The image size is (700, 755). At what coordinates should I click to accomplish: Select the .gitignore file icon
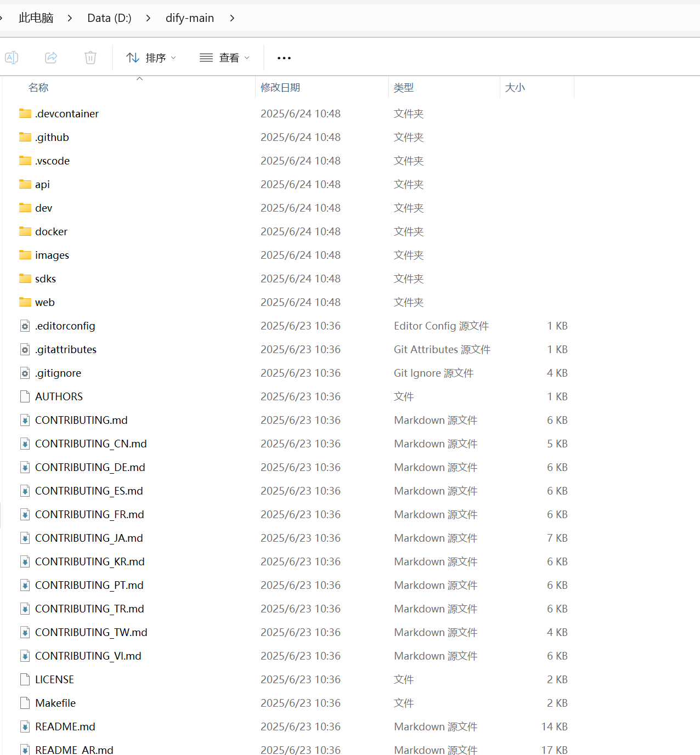25,373
